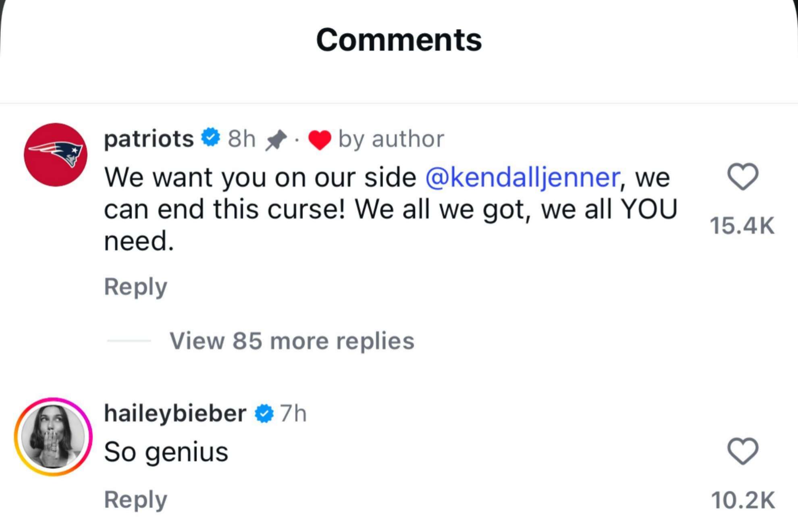Open the patriots username menu
Image resolution: width=798 pixels, height=532 pixels.
(x=148, y=138)
